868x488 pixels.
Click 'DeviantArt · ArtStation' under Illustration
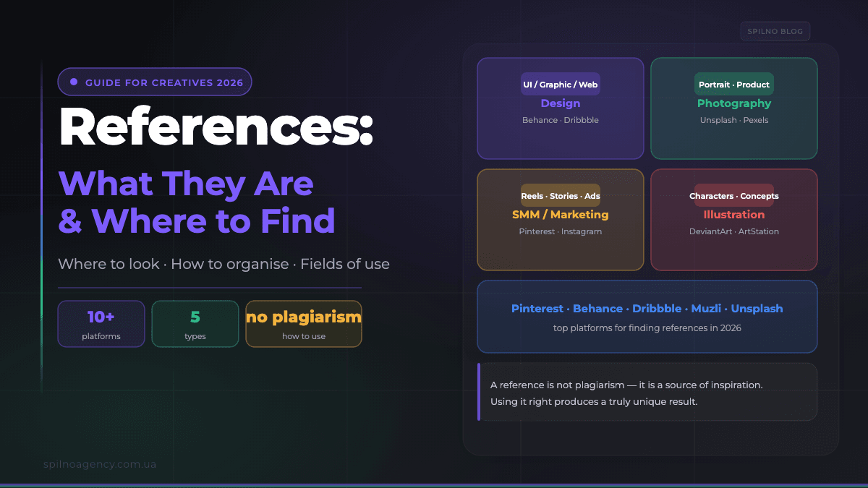click(x=734, y=231)
